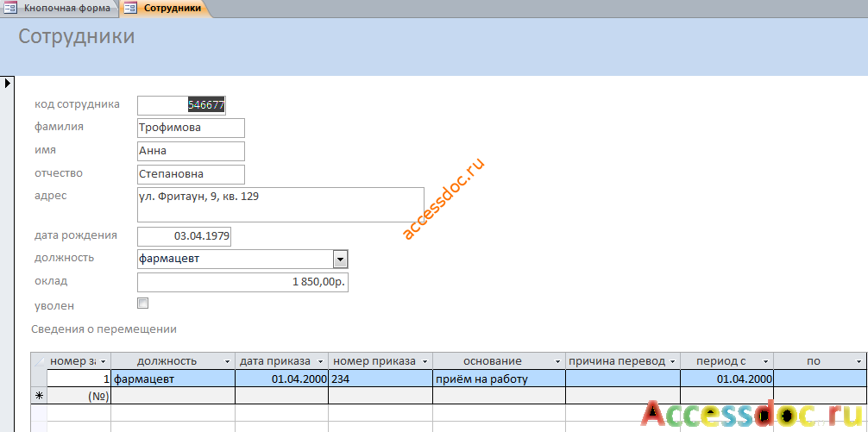Click the фамилия field with Трофимова
Image resolution: width=868 pixels, height=432 pixels.
click(x=191, y=128)
